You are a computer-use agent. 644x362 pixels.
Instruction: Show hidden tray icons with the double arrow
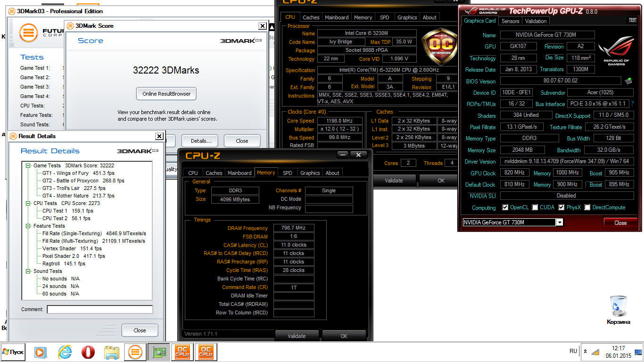585,352
